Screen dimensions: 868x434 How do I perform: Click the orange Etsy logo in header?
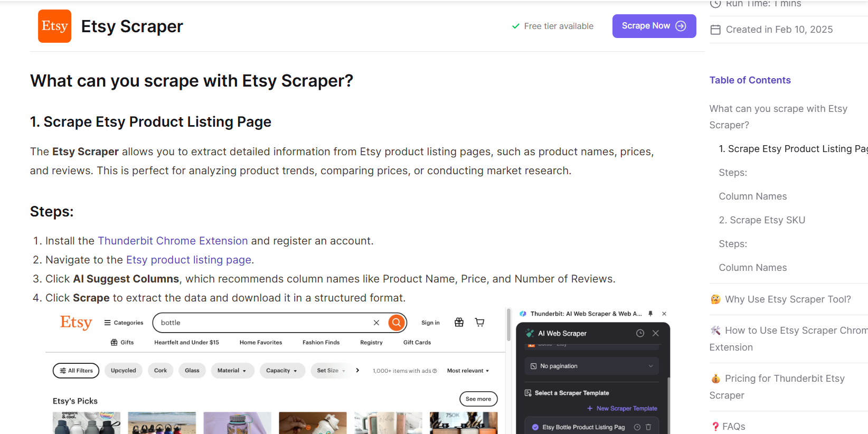click(x=54, y=26)
